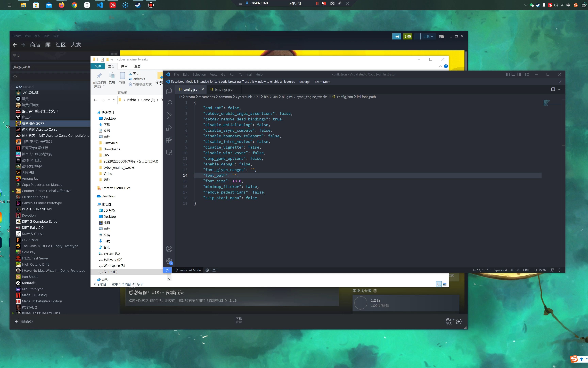Open the Run and Debug view
This screenshot has width=588, height=368.
pyautogui.click(x=169, y=128)
